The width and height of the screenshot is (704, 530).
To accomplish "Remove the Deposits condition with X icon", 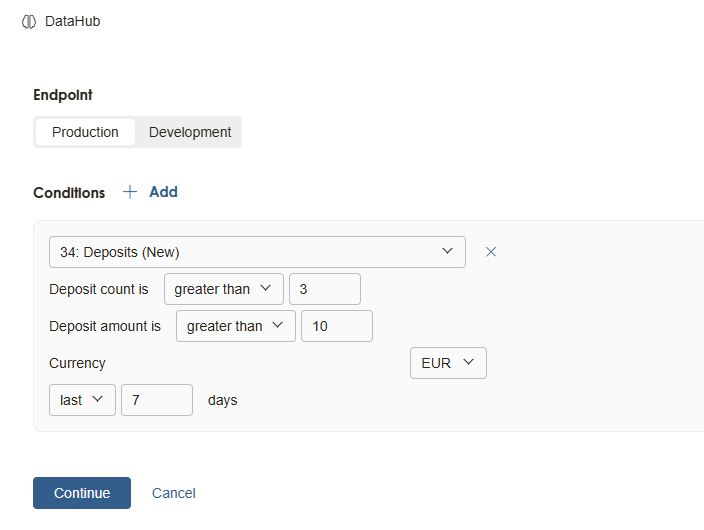I will click(491, 252).
